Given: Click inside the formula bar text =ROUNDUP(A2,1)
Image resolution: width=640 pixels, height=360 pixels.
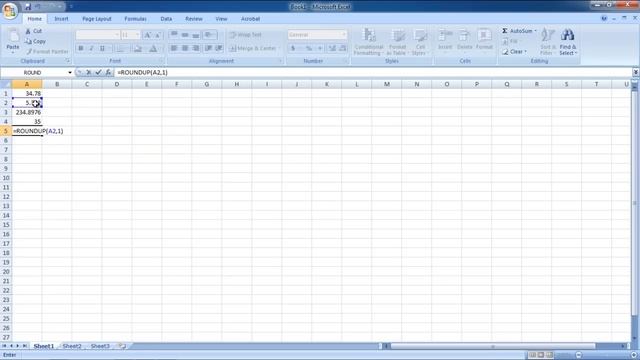Looking at the screenshot, I should [142, 72].
